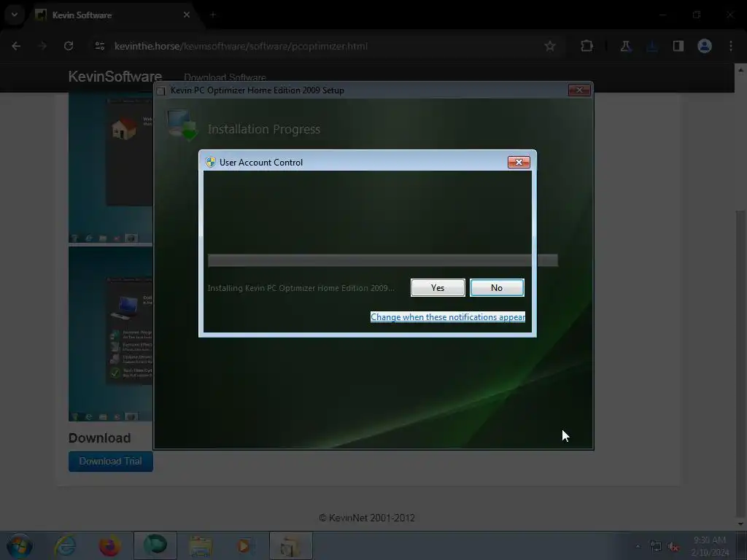Click the User Account Control shield icon
This screenshot has height=560, width=747.
pyautogui.click(x=210, y=163)
